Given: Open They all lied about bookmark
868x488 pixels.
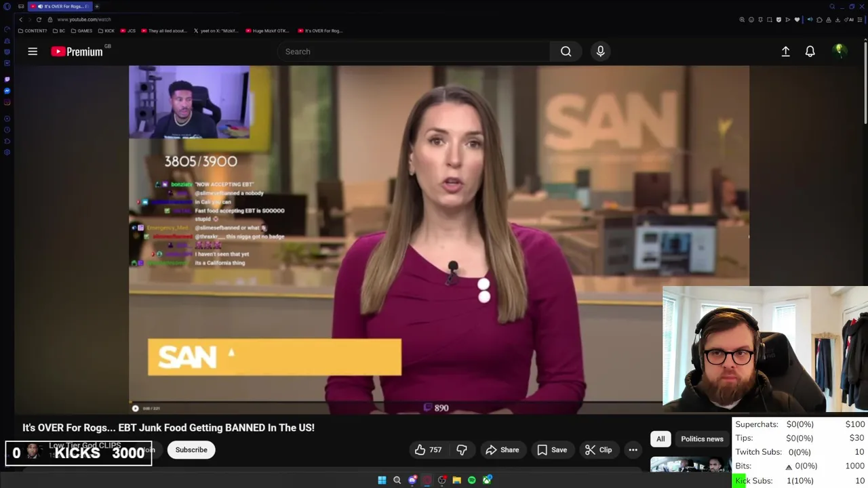Looking at the screenshot, I should pos(163,30).
